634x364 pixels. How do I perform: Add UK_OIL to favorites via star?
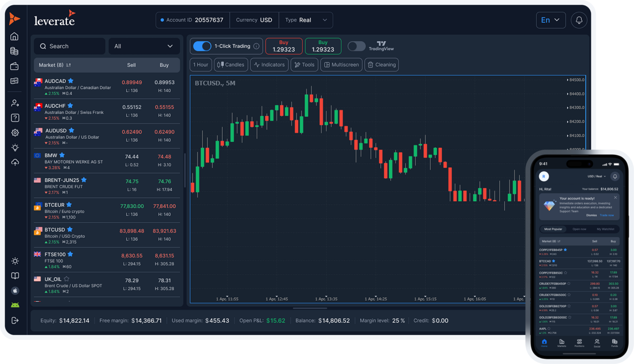(x=66, y=279)
